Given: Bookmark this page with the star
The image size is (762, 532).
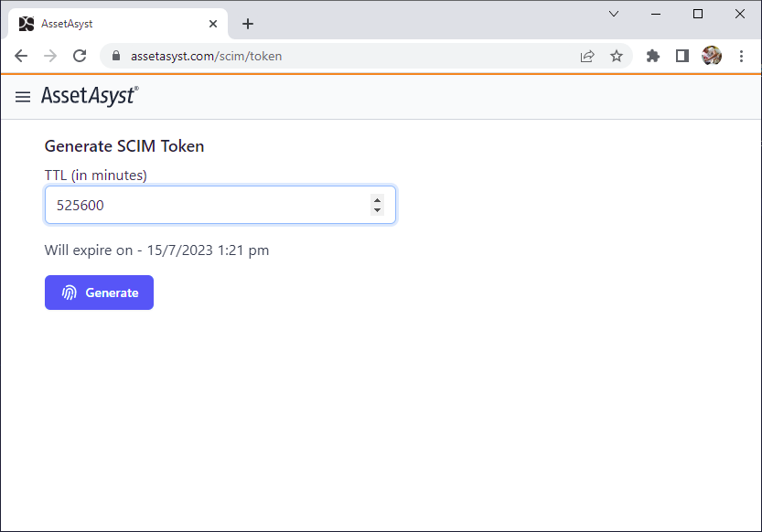Looking at the screenshot, I should [x=617, y=57].
